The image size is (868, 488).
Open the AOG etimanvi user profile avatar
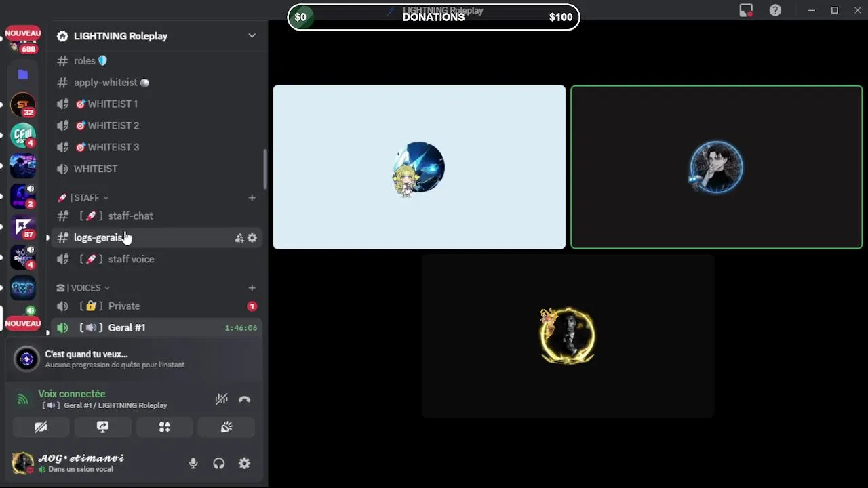coord(22,464)
